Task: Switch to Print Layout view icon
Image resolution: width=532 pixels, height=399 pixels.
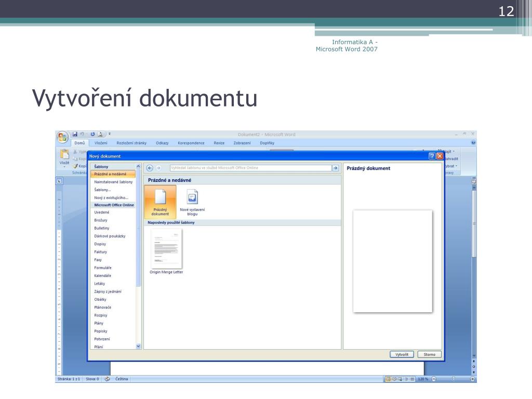Action: [x=388, y=379]
